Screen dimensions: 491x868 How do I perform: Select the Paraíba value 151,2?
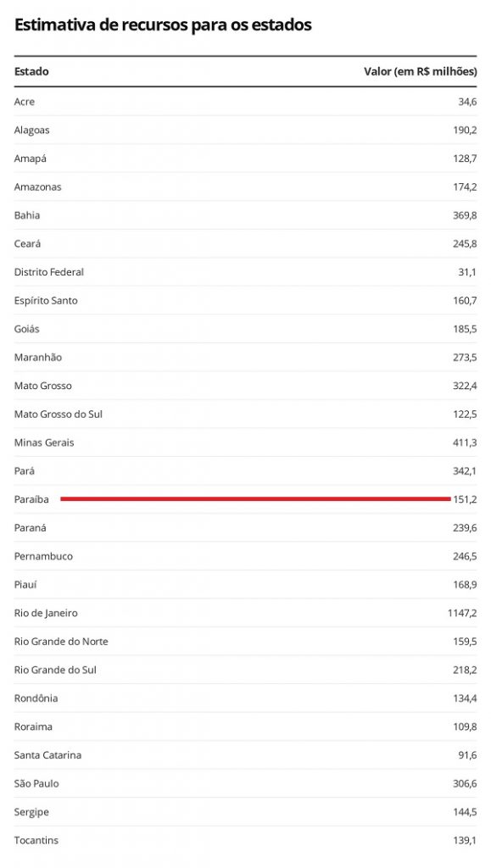pos(465,499)
